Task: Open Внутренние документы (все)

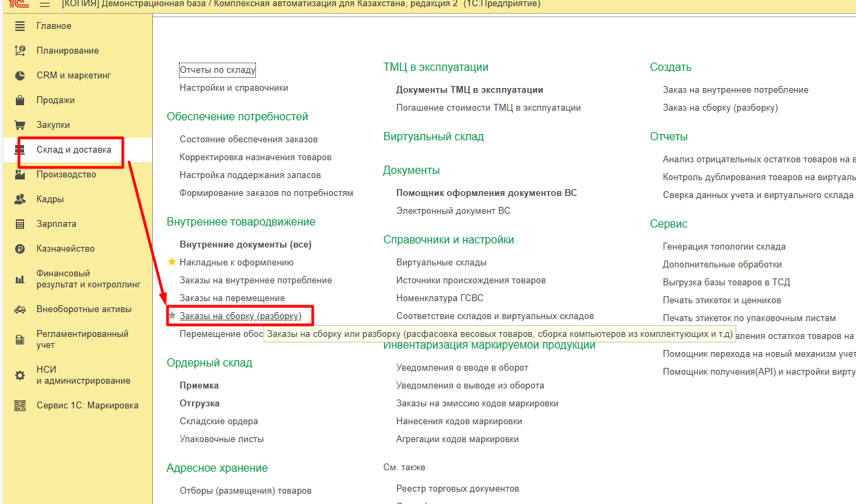Action: [x=246, y=244]
